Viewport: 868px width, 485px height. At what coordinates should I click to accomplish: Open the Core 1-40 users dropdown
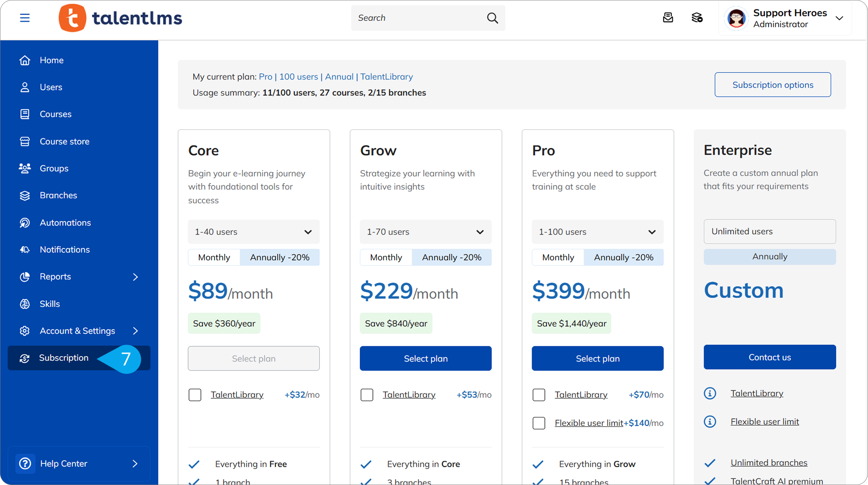[x=253, y=232]
